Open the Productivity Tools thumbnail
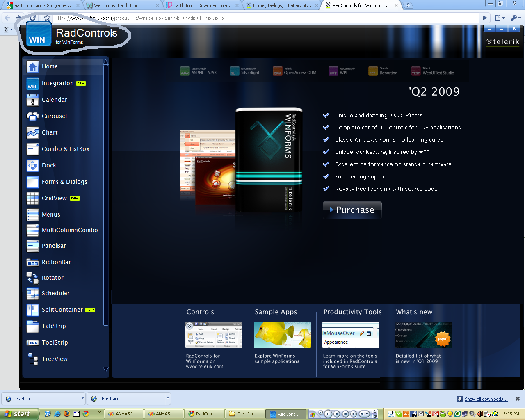This screenshot has height=420, width=525. coord(351,335)
